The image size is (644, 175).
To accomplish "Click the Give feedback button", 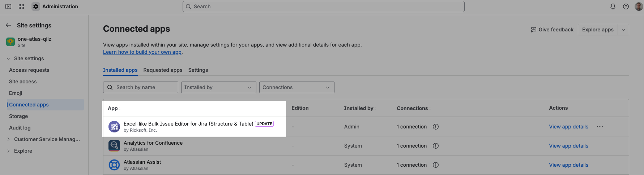I will [552, 30].
